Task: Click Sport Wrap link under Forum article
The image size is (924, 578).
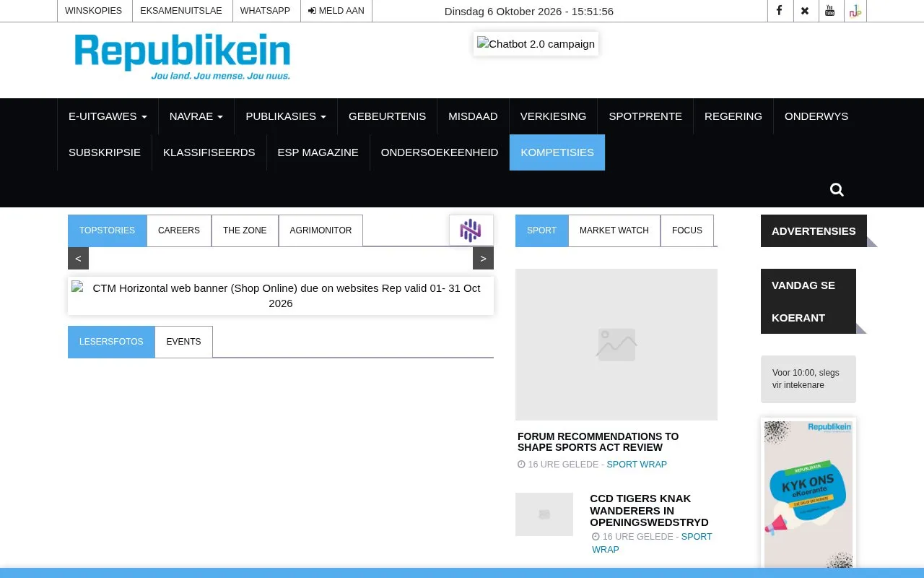Action: pyautogui.click(x=637, y=465)
